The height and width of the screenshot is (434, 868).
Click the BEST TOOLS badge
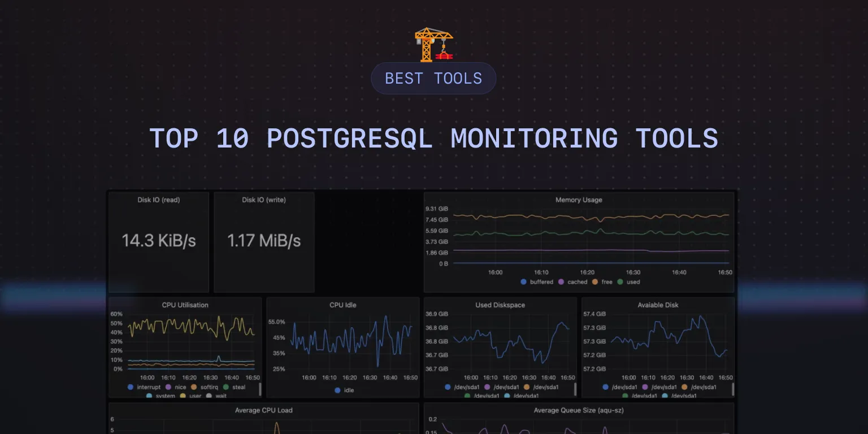pos(433,78)
